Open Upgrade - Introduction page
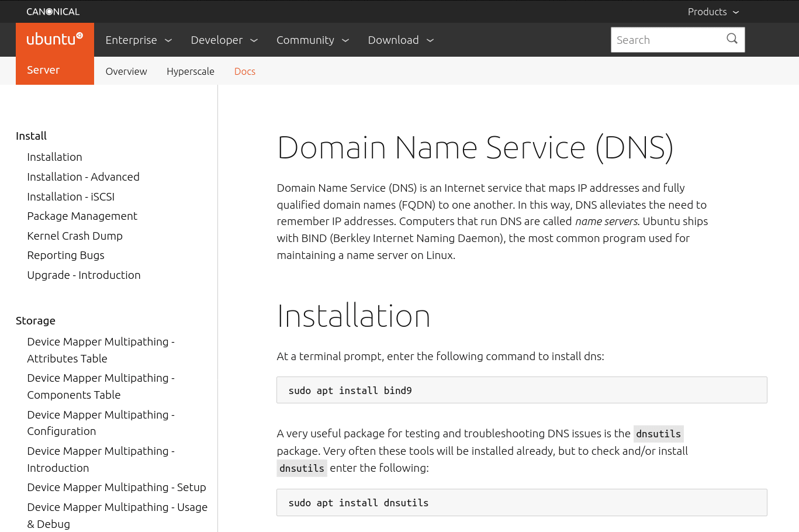The width and height of the screenshot is (799, 532). pyautogui.click(x=84, y=275)
